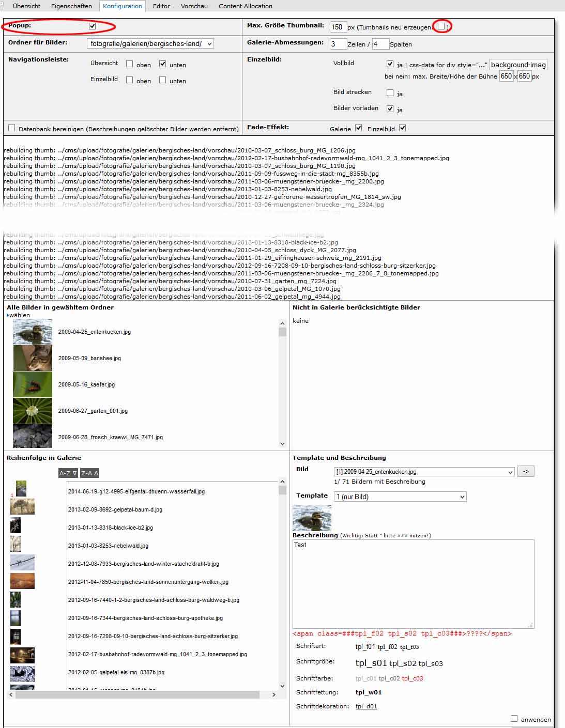This screenshot has width=565, height=728.
Task: Click the garten_001 plant thumbnail
Action: 33,411
